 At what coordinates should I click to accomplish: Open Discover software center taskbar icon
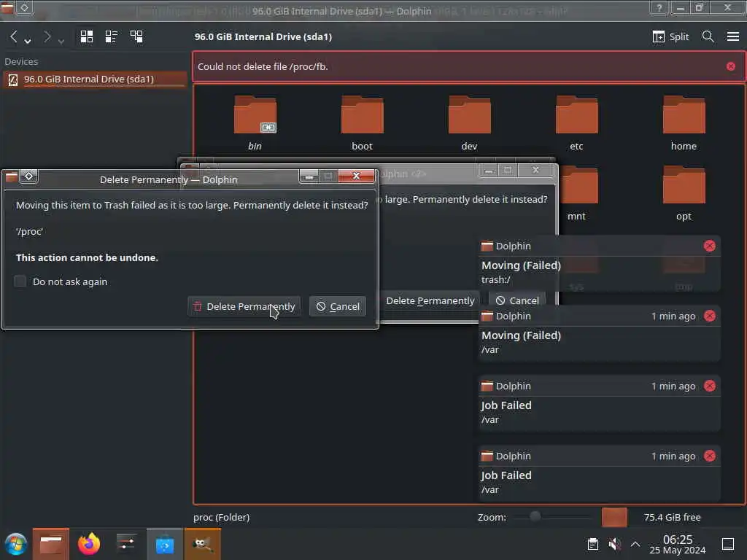pos(165,544)
